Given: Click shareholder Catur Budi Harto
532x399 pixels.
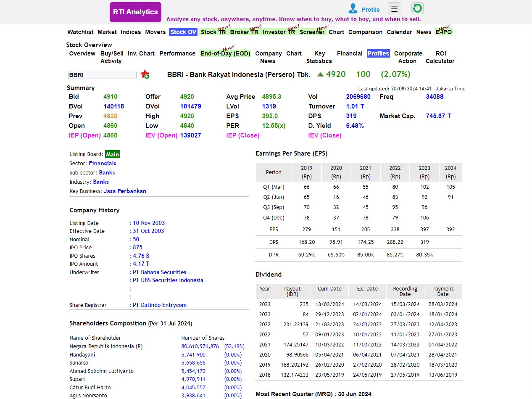Looking at the screenshot, I should coord(90,387).
